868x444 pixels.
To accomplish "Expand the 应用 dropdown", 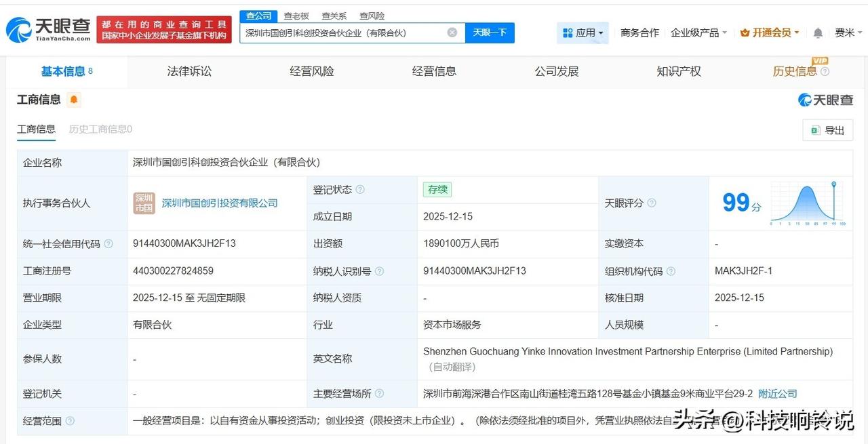I will tap(583, 33).
